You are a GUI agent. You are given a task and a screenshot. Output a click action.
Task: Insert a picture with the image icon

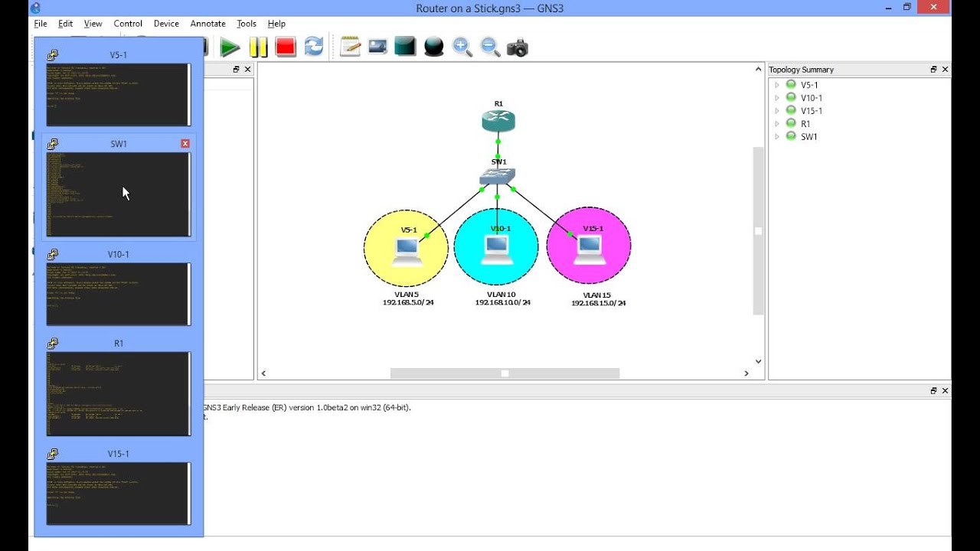pos(377,47)
